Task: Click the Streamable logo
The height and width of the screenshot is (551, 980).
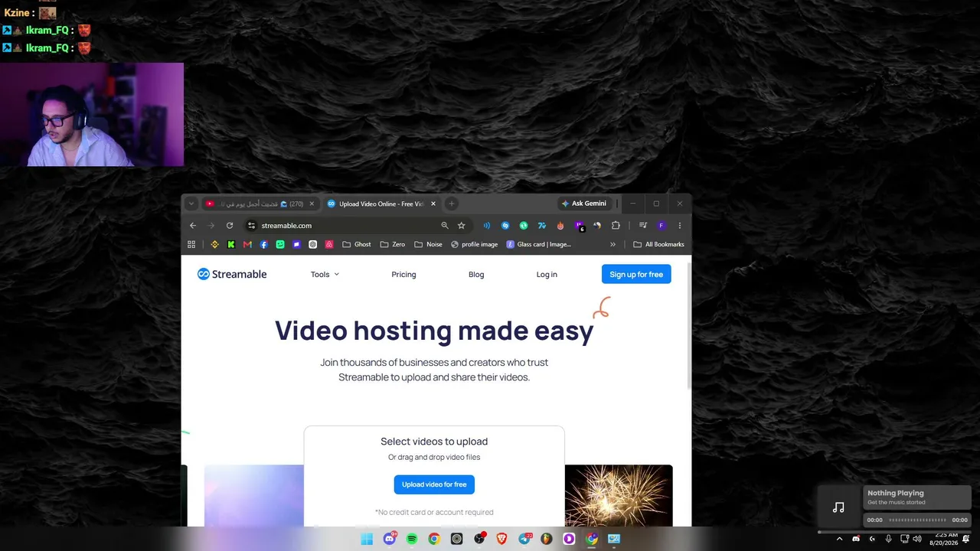Action: point(232,274)
